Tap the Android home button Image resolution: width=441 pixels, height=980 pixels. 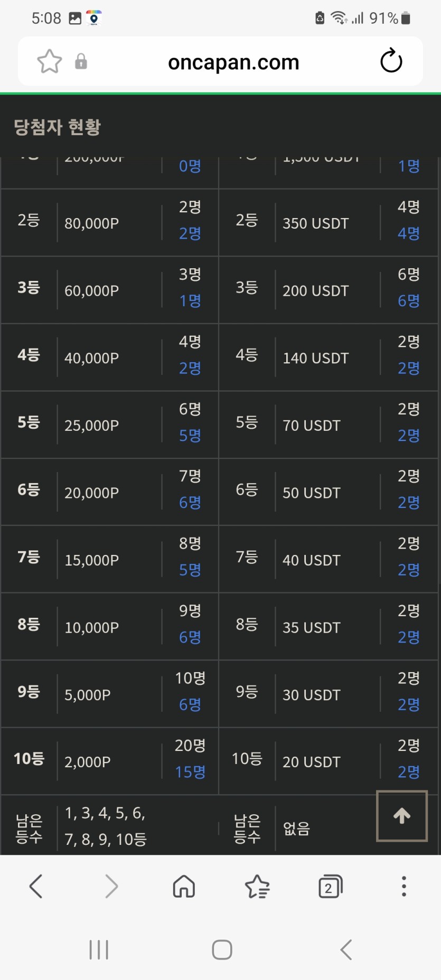click(222, 949)
